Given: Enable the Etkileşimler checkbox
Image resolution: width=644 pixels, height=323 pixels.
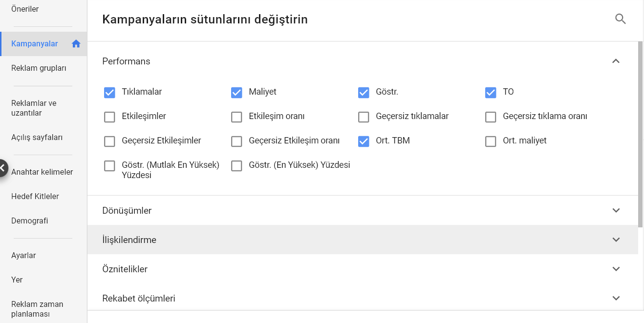Looking at the screenshot, I should (x=109, y=117).
